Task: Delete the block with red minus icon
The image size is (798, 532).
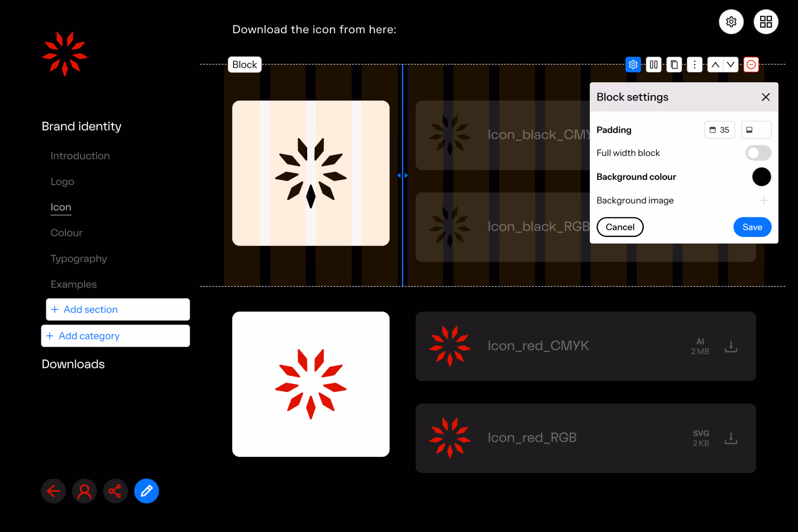Action: 751,64
